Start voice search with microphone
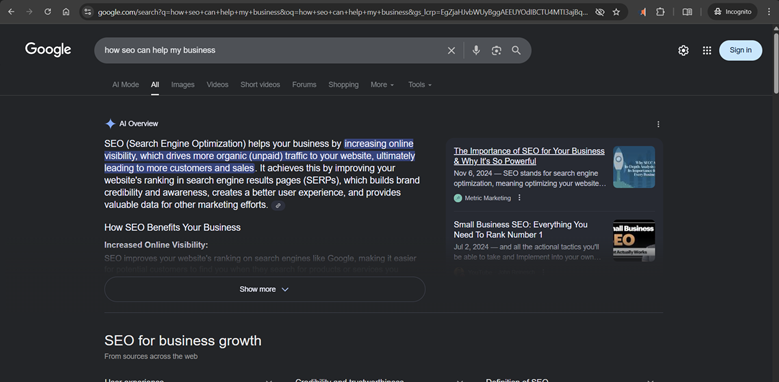Screen dimensions: 779x382 pos(476,50)
